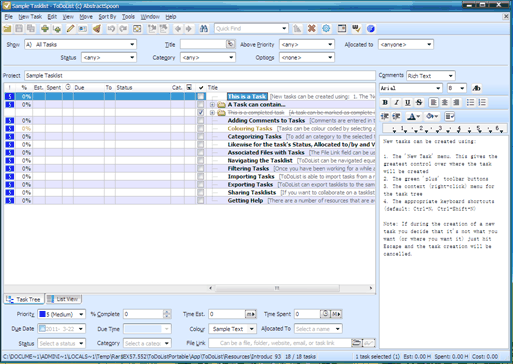Tick checkbox for Adding Comments to Tasks
Image resolution: width=513 pixels, height=364 pixels.
200,121
